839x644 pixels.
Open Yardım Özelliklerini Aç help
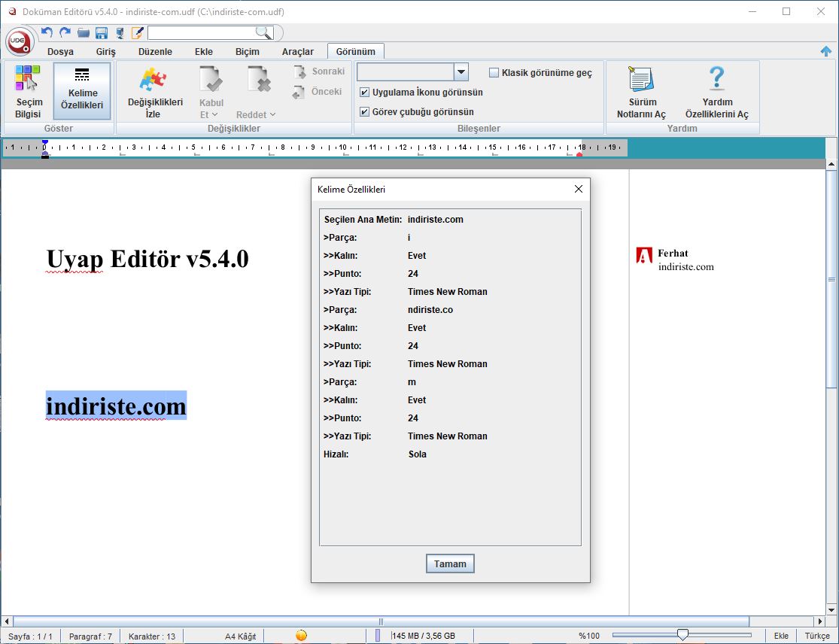point(716,92)
